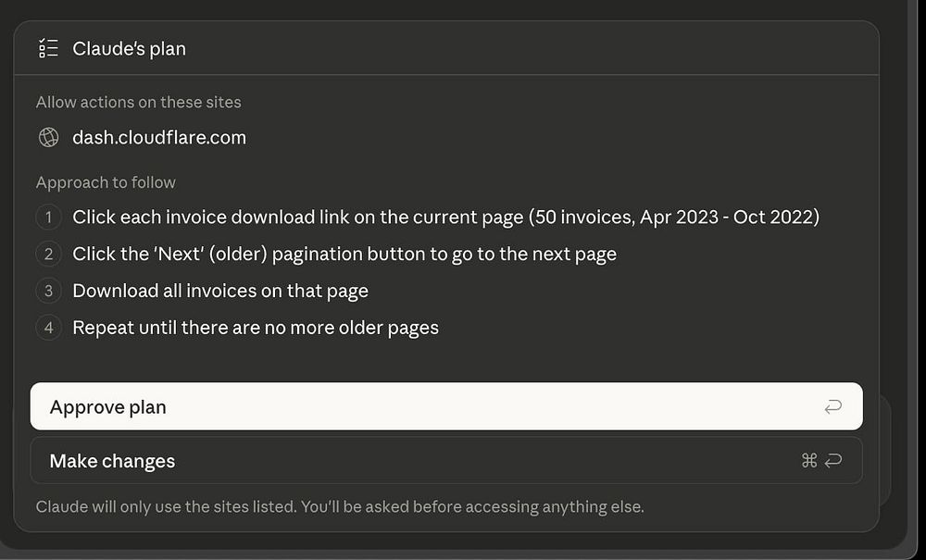Select the Claude's plan header title

129,48
